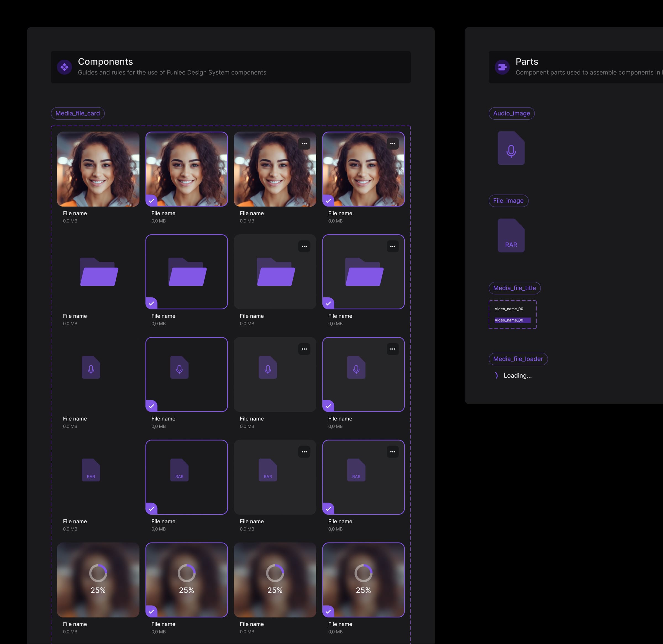Image resolution: width=663 pixels, height=644 pixels.
Task: Uncheck the checkmark on second photo card
Action: pos(151,201)
